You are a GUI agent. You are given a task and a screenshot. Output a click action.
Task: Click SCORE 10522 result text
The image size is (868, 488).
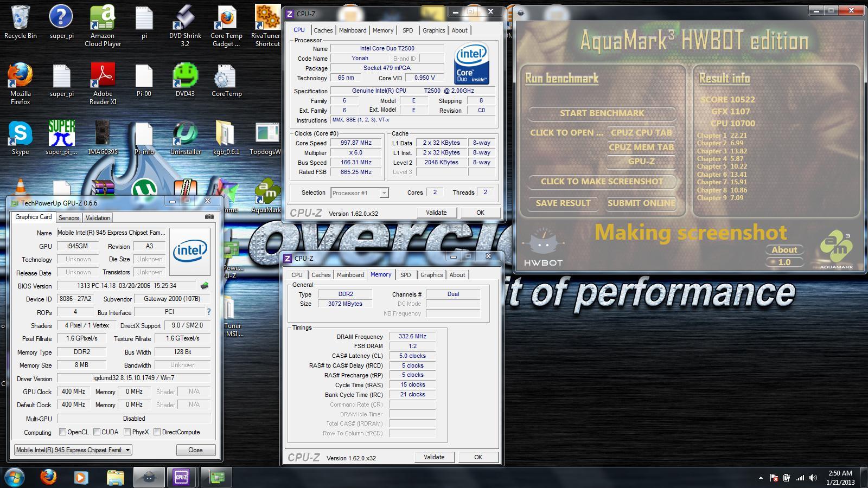click(x=727, y=100)
